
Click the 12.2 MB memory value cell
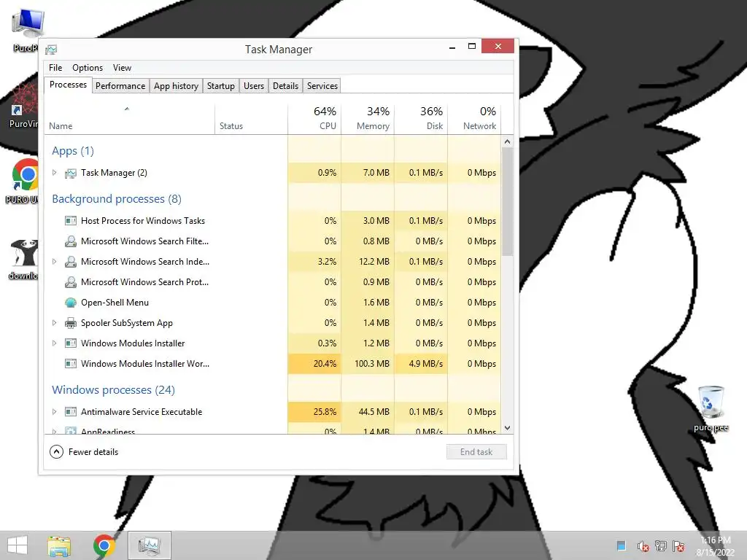(x=368, y=262)
